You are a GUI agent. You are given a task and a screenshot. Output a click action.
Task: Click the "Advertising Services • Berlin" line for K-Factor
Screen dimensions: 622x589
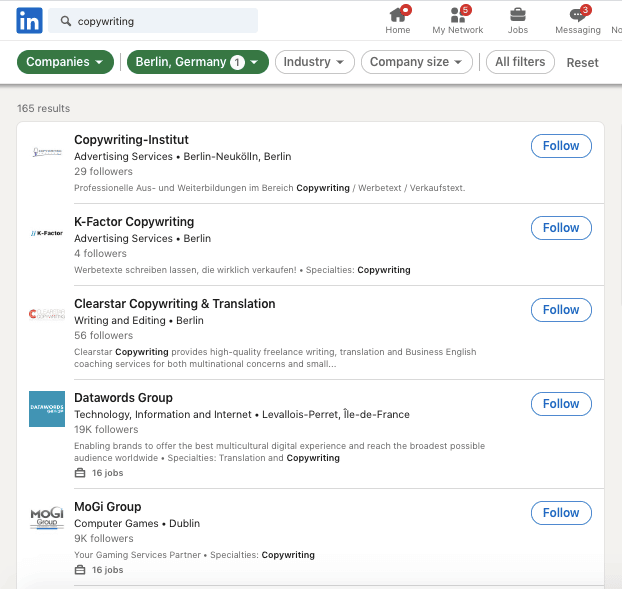pos(142,238)
